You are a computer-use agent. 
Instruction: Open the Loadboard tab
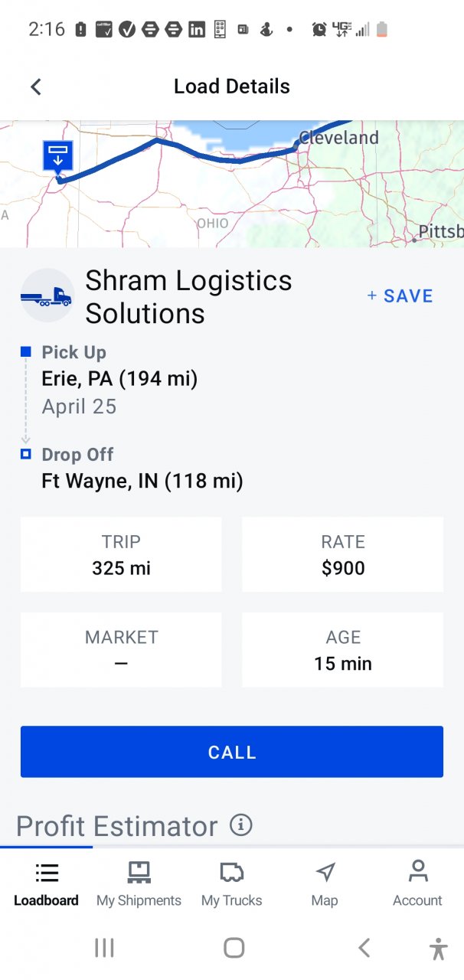[46, 884]
